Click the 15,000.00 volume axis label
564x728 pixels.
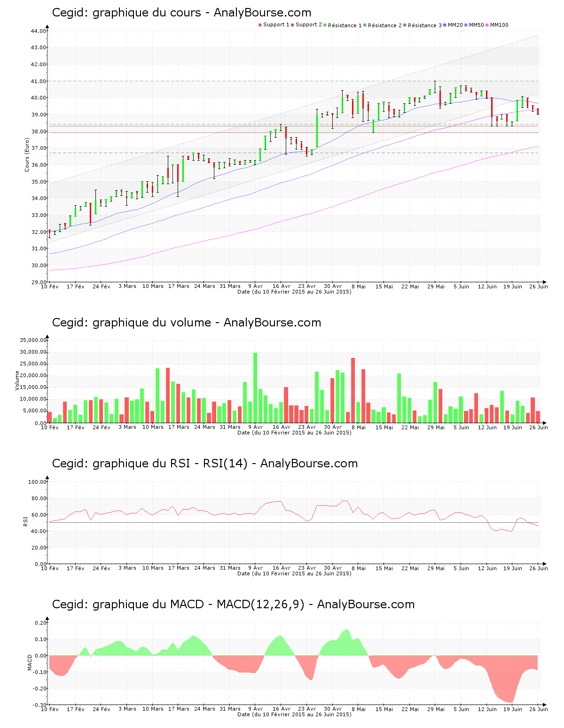tap(33, 387)
